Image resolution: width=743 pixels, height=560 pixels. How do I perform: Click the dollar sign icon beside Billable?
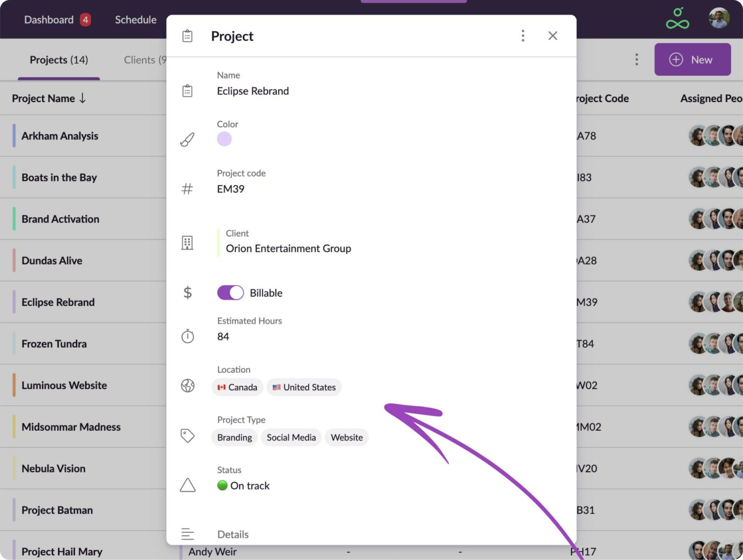(188, 293)
